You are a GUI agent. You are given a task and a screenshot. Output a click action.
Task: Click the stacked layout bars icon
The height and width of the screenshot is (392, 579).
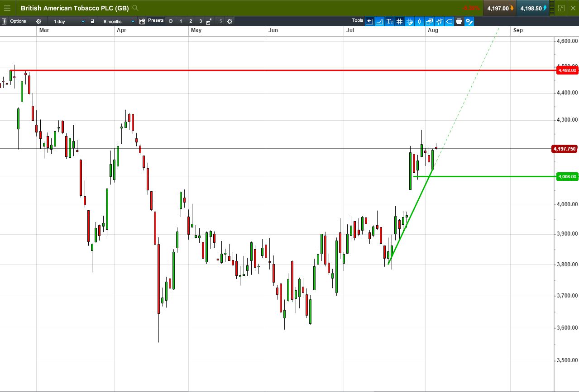552,8
